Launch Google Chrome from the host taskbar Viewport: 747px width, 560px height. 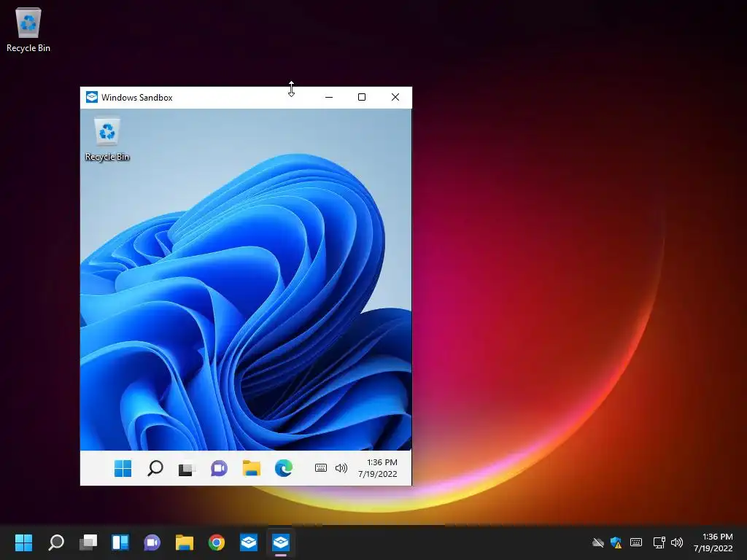(x=217, y=542)
